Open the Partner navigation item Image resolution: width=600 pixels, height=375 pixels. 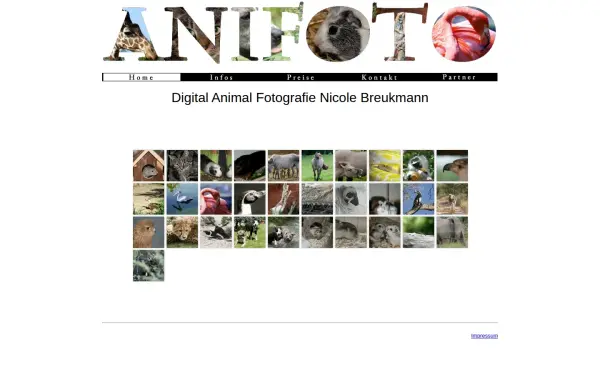(x=459, y=77)
